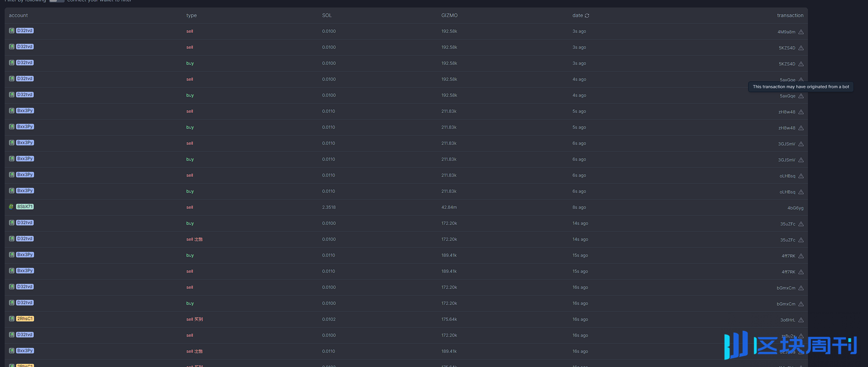
Task: Open account Bxx3Py on the zH8w48 sell row
Action: tap(25, 111)
